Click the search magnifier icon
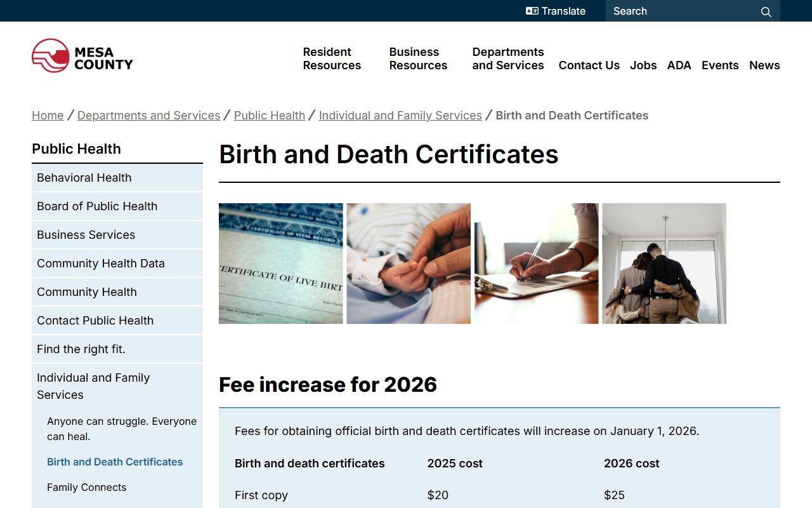 click(x=766, y=11)
